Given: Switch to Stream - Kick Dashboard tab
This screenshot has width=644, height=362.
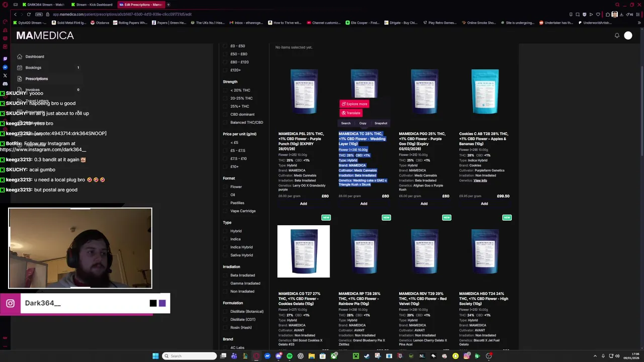Looking at the screenshot, I should point(92,5).
